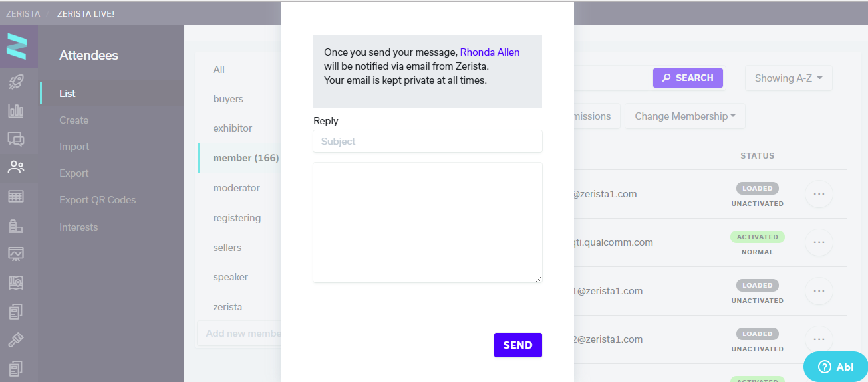Viewport: 868px width, 382px height.
Task: Open the Showing A-Z sort dropdown
Action: click(789, 78)
